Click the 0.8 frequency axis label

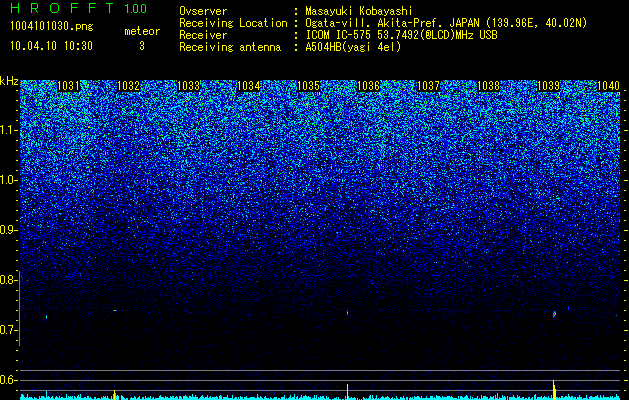(8, 280)
